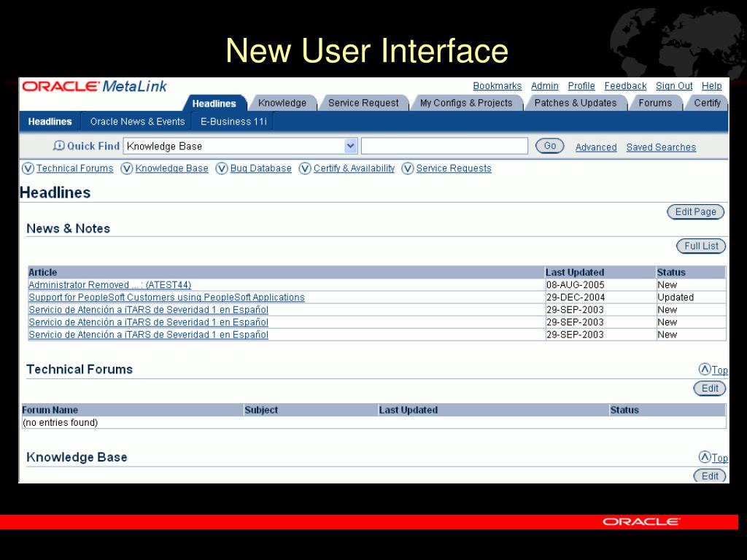Screen dimensions: 747x560
Task: Open the Saved Searches link
Action: tap(661, 147)
